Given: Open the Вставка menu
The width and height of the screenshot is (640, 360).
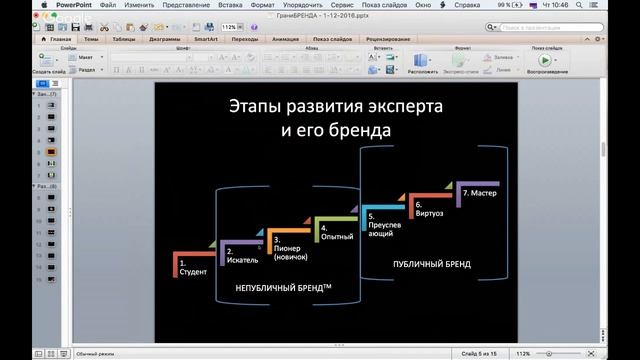Looking at the screenshot, I should 230,5.
